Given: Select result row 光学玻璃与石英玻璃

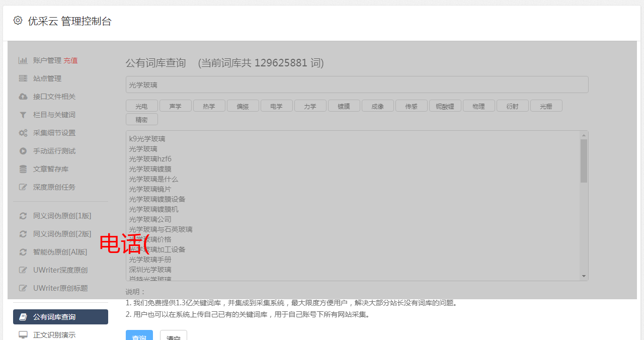Looking at the screenshot, I should (x=160, y=229).
